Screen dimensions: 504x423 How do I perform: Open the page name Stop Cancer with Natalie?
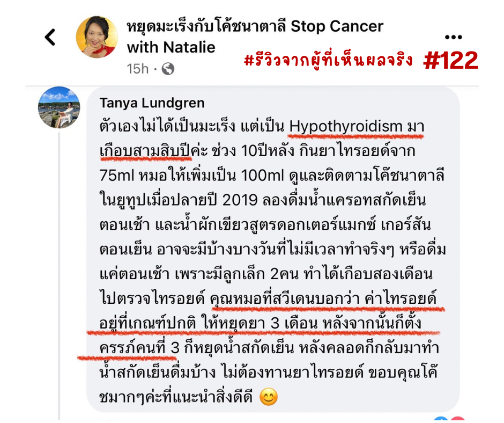pyautogui.click(x=255, y=37)
